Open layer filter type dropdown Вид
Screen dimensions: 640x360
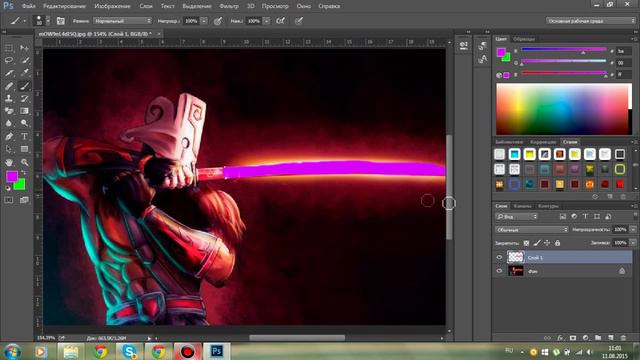click(x=517, y=217)
